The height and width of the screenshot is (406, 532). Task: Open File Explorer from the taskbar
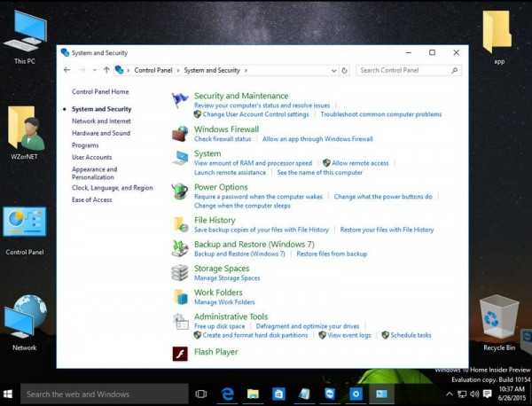point(253,394)
